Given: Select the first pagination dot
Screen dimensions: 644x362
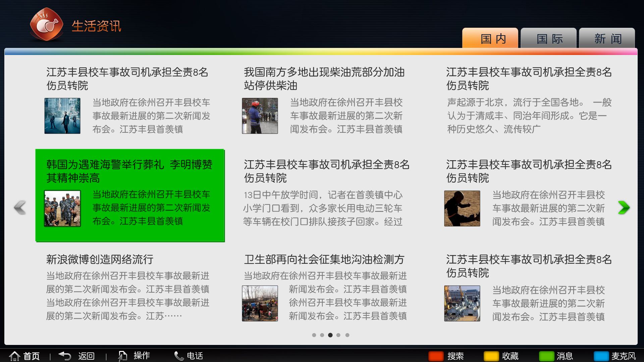Looking at the screenshot, I should click(x=314, y=335).
